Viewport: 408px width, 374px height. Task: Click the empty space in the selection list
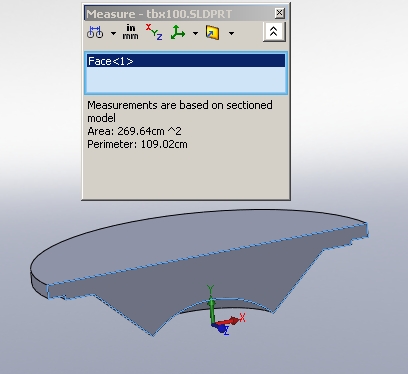click(x=186, y=79)
